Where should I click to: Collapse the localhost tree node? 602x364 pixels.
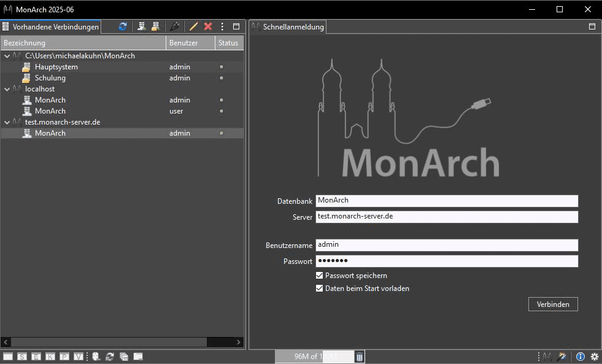[x=7, y=89]
